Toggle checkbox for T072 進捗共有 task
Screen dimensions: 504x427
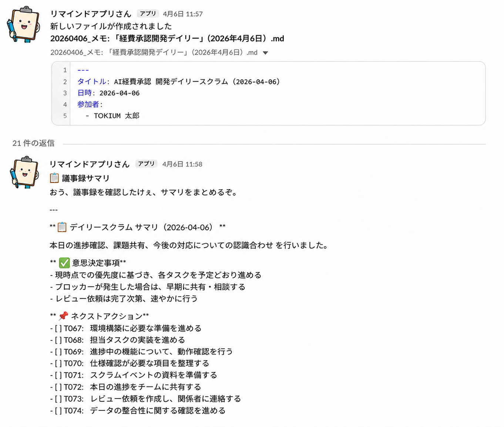pyautogui.click(x=58, y=387)
